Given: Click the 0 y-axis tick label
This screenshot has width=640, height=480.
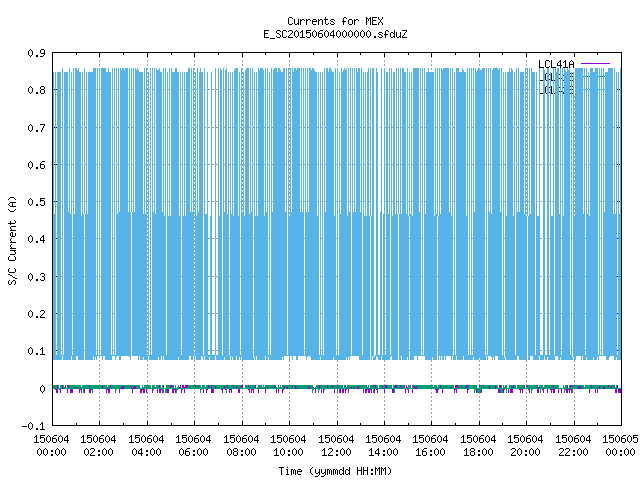Looking at the screenshot, I should [x=42, y=389].
